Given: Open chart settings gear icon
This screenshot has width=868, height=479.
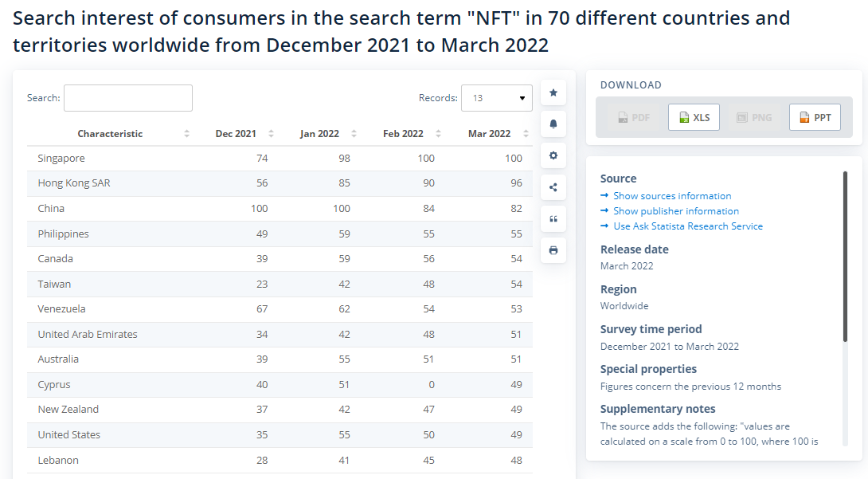Looking at the screenshot, I should point(553,155).
